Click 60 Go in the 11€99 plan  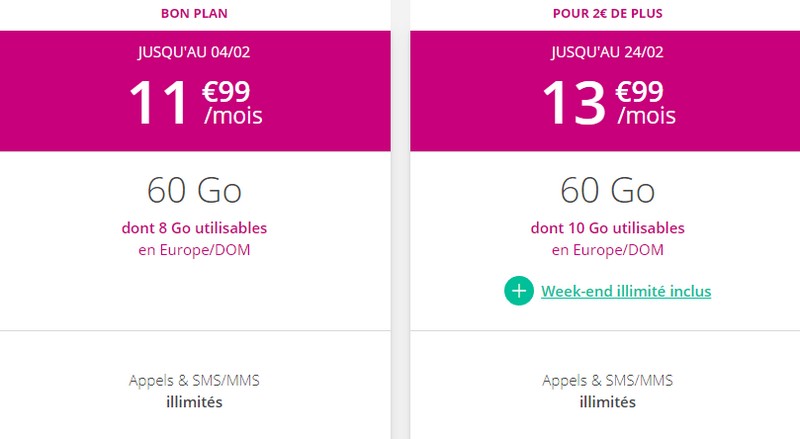pyautogui.click(x=194, y=190)
